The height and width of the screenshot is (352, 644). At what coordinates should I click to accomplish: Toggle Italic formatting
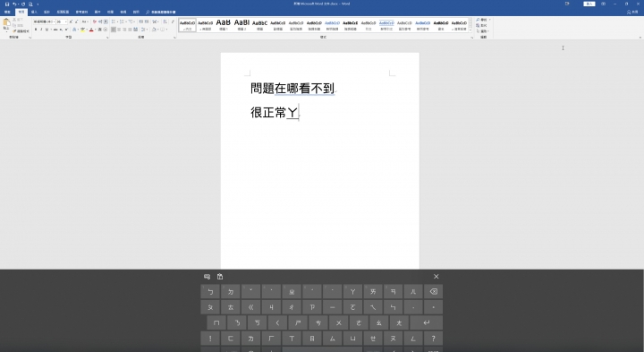41,30
